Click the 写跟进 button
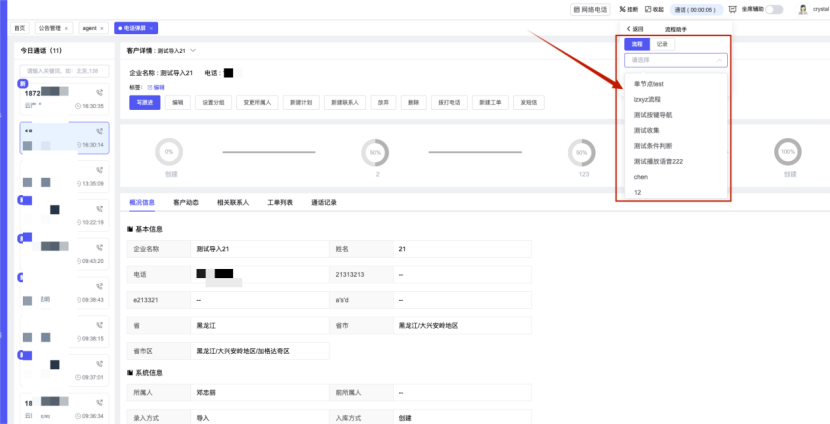 tap(144, 102)
